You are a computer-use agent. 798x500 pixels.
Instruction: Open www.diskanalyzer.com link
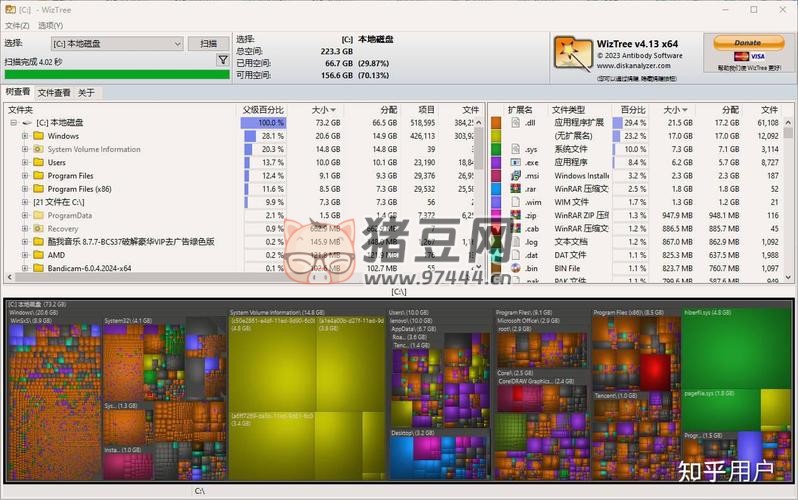coord(634,66)
